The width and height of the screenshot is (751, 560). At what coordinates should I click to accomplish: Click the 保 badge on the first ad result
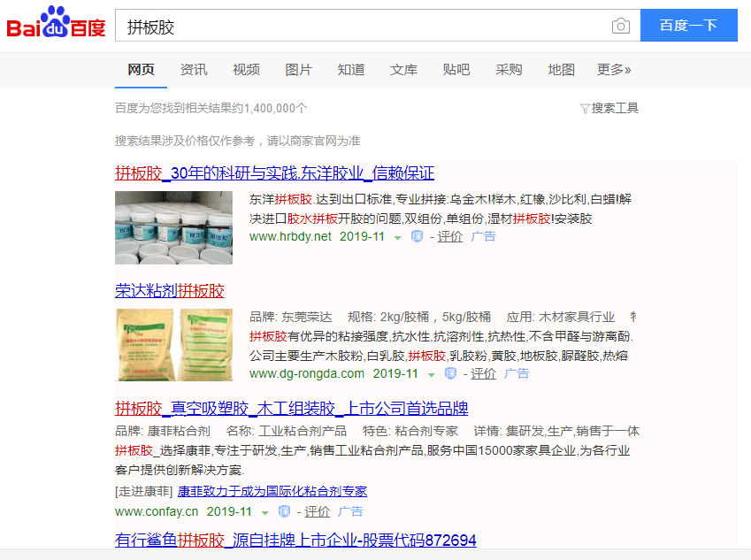click(x=415, y=236)
